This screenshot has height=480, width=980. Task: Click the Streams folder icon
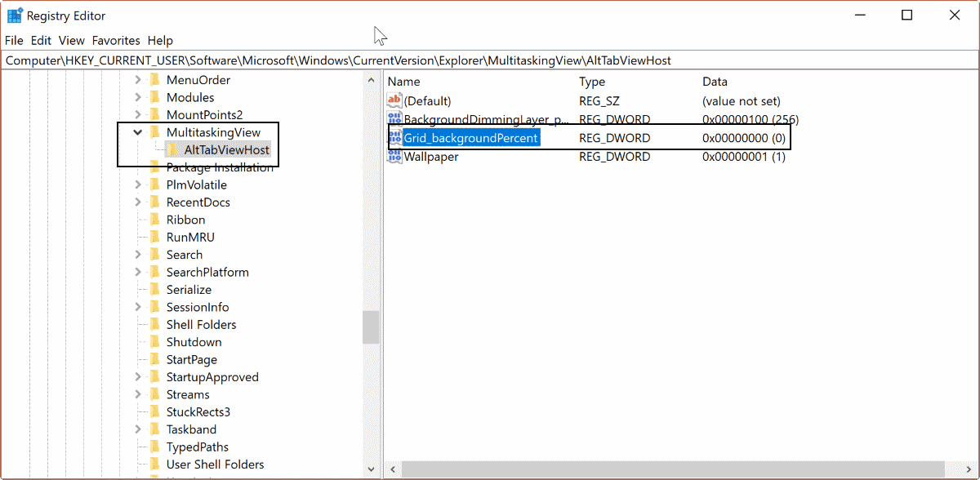coord(154,394)
